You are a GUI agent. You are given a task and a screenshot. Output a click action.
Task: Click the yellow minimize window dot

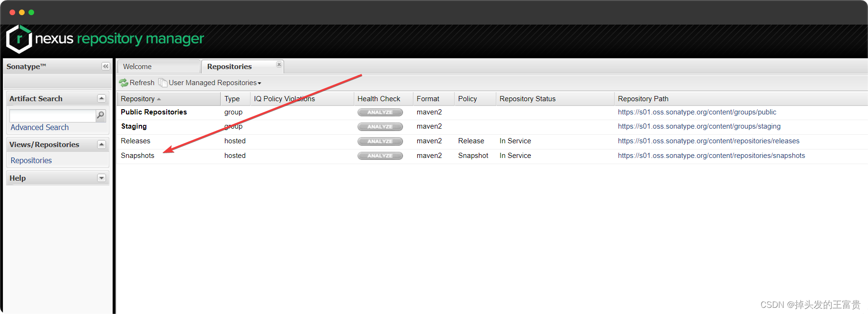click(22, 12)
